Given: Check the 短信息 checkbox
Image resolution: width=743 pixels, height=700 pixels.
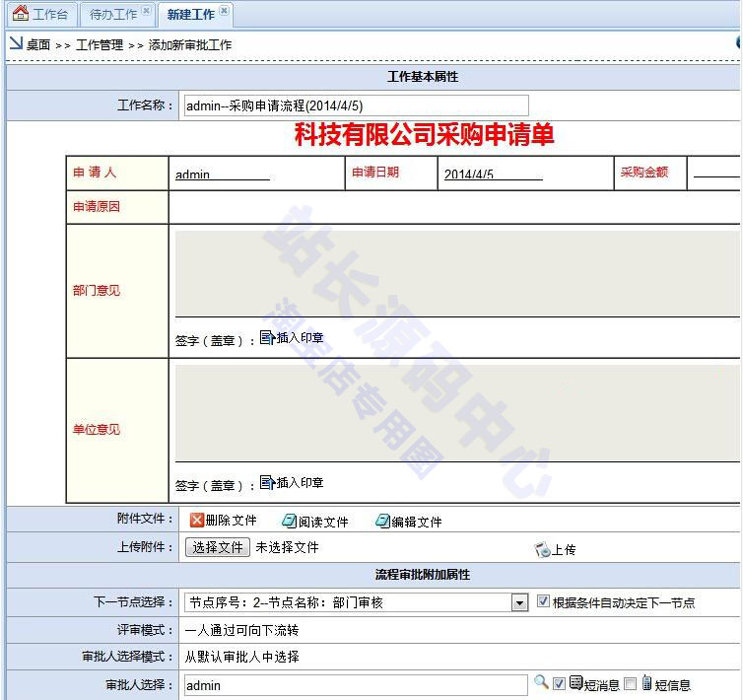Looking at the screenshot, I should click(x=631, y=683).
